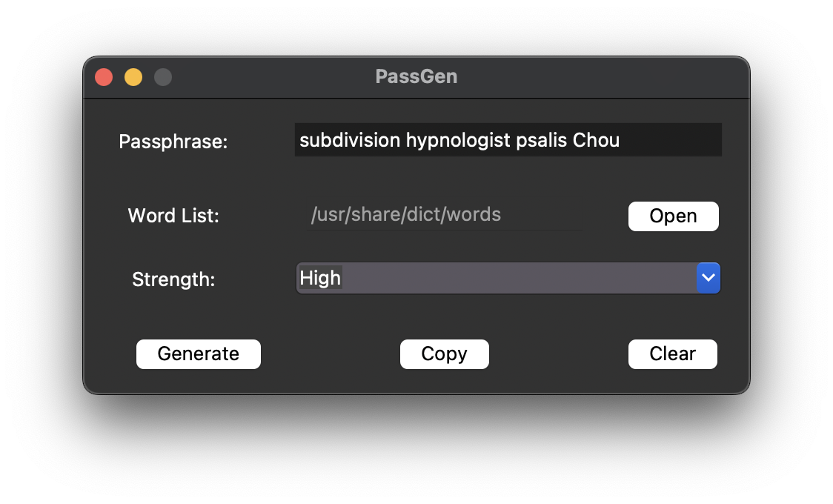Click the Strength label
Image resolution: width=833 pixels, height=504 pixels.
173,279
